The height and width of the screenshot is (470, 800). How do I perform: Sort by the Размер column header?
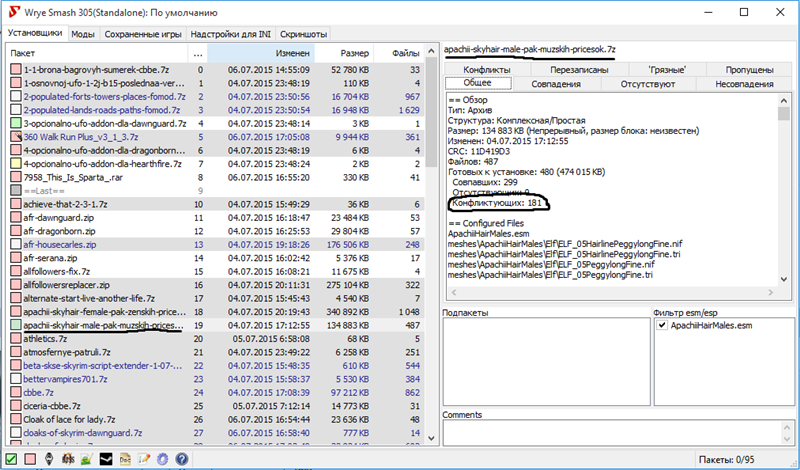(x=344, y=53)
